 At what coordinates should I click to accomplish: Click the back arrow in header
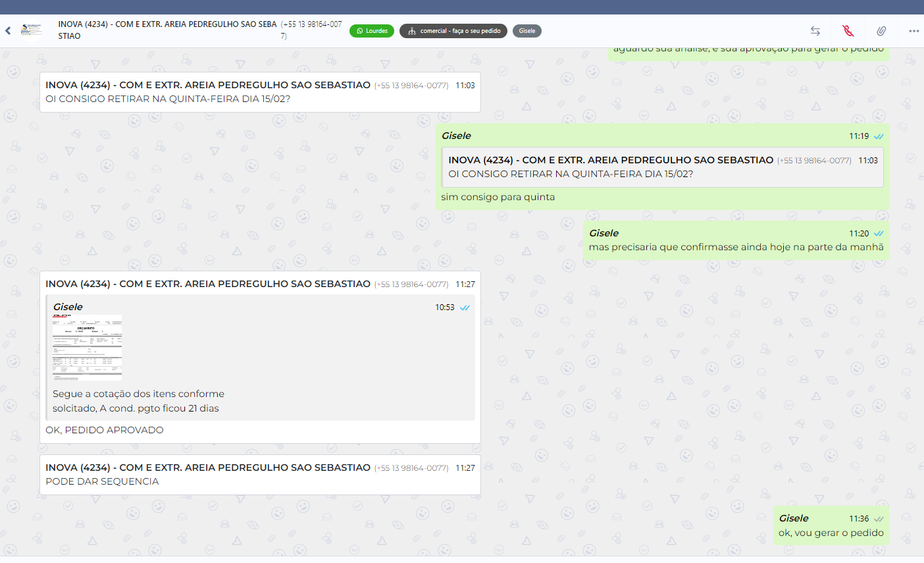[8, 31]
